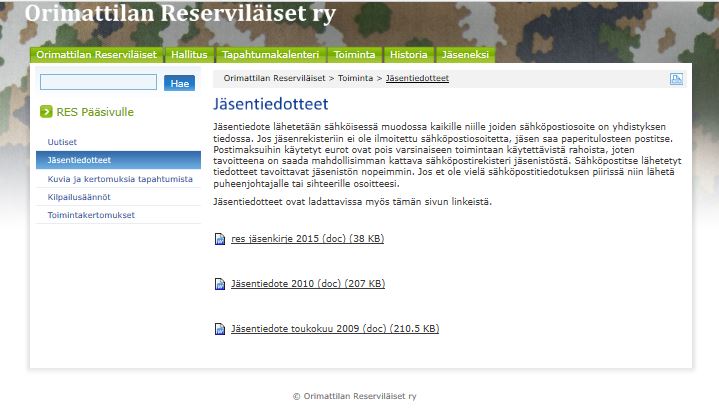Viewport: 719px width, 414px height.
Task: Open the Historia navigation tab
Action: tap(408, 55)
